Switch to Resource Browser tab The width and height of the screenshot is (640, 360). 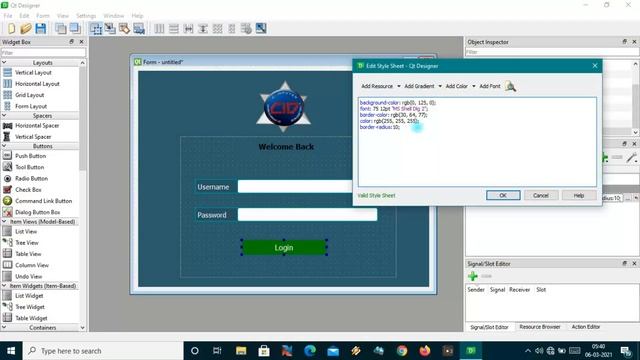[x=540, y=327]
